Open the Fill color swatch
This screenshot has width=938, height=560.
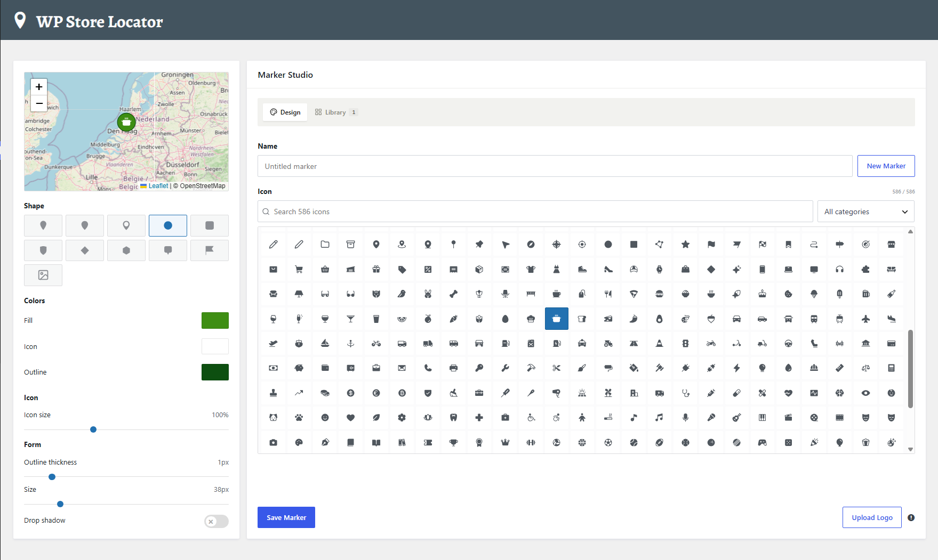coord(215,320)
